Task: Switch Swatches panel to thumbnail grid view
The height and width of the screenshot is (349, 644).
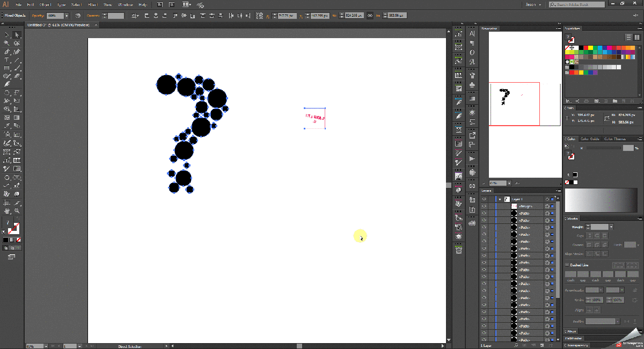Action: tap(636, 37)
